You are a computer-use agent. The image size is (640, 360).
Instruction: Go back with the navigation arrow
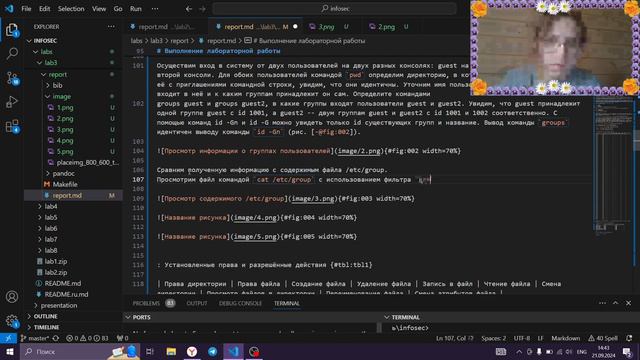click(x=189, y=9)
